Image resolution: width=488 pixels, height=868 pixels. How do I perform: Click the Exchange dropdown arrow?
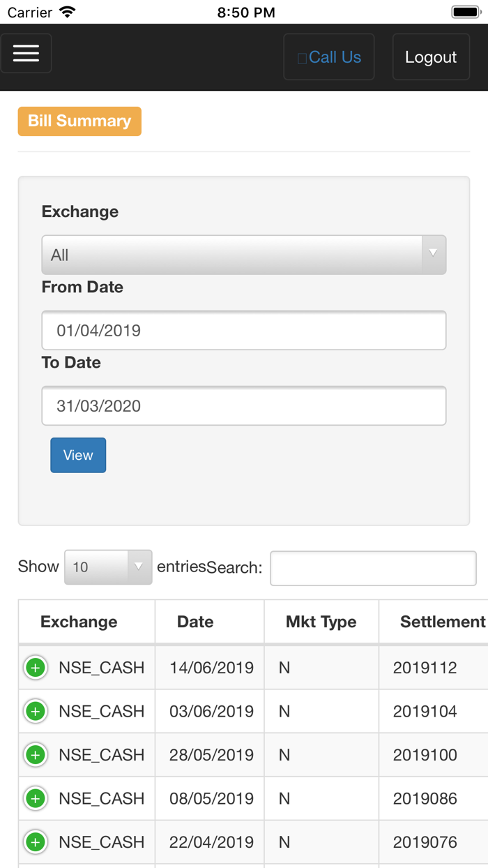(434, 255)
